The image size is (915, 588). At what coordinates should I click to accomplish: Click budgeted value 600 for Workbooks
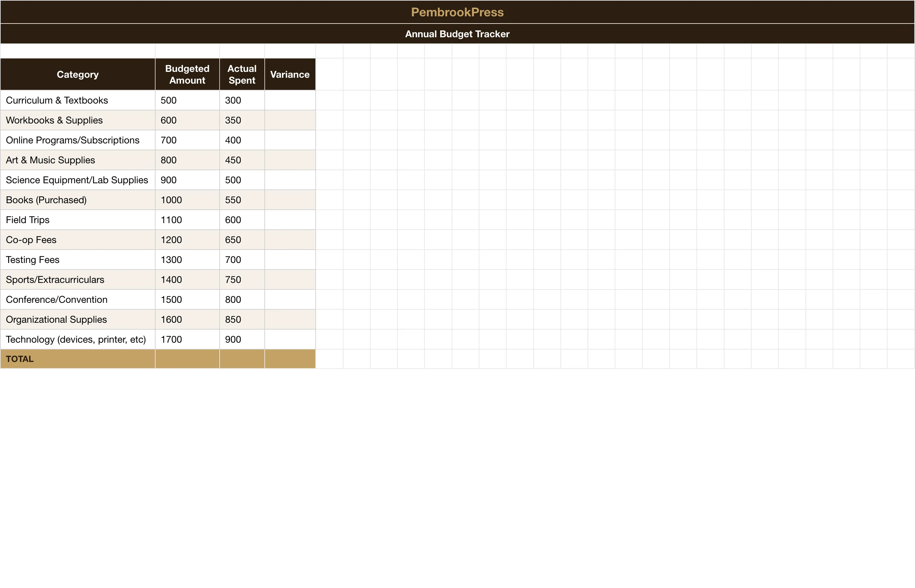[187, 120]
